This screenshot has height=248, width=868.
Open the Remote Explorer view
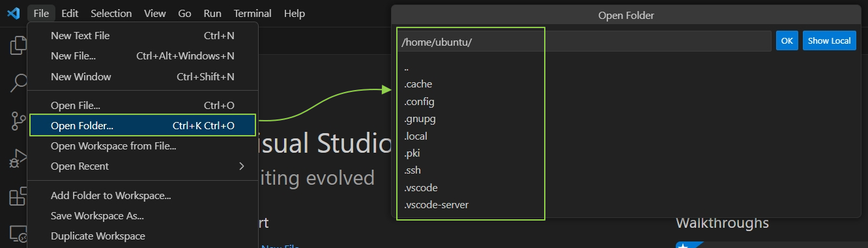(18, 233)
